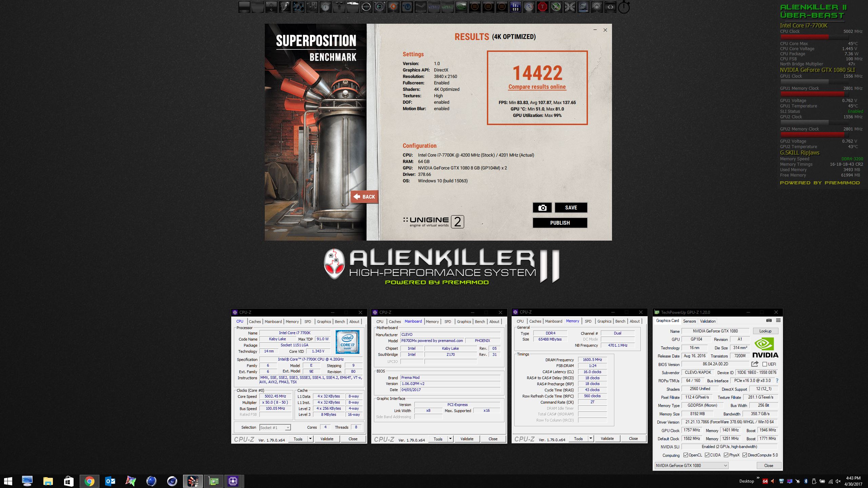The width and height of the screenshot is (868, 488).
Task: Open File Explorer from the taskbar
Action: (48, 481)
